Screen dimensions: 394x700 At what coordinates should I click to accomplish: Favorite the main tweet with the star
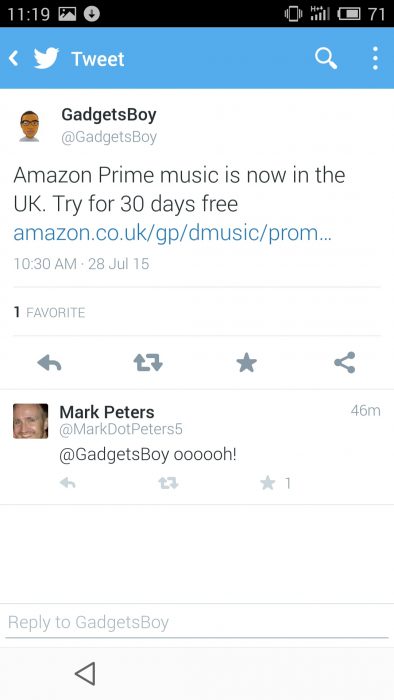(246, 362)
